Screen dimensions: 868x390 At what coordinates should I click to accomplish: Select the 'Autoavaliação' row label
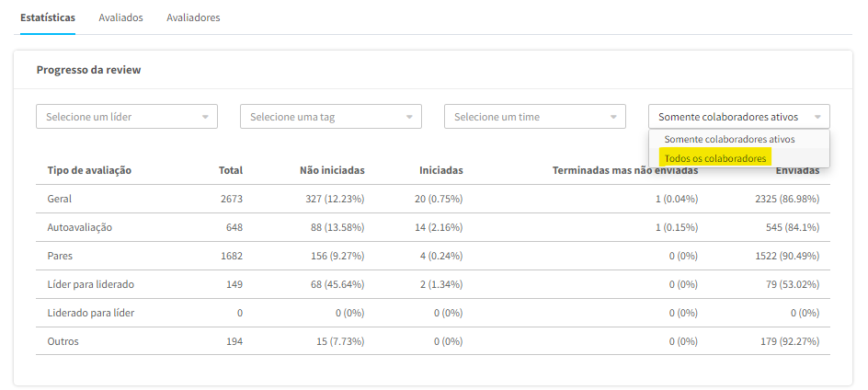pyautogui.click(x=79, y=227)
